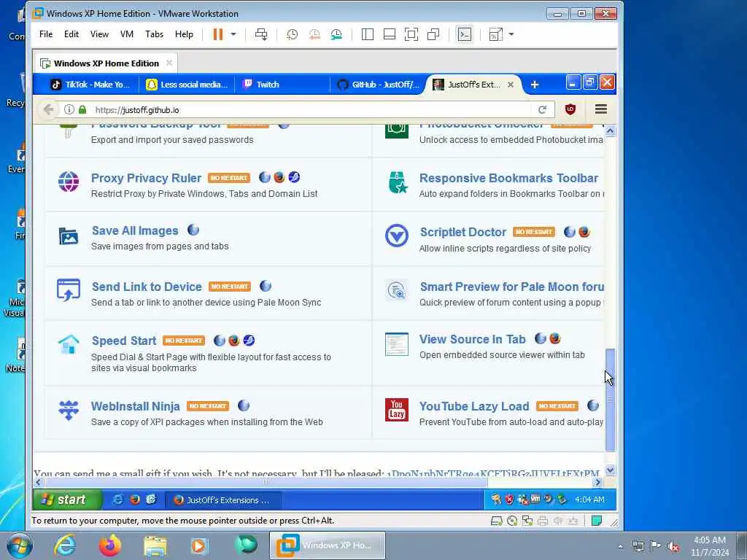Enter full screen mode icon in VMware
Screen dimensions: 747x560
pos(411,34)
